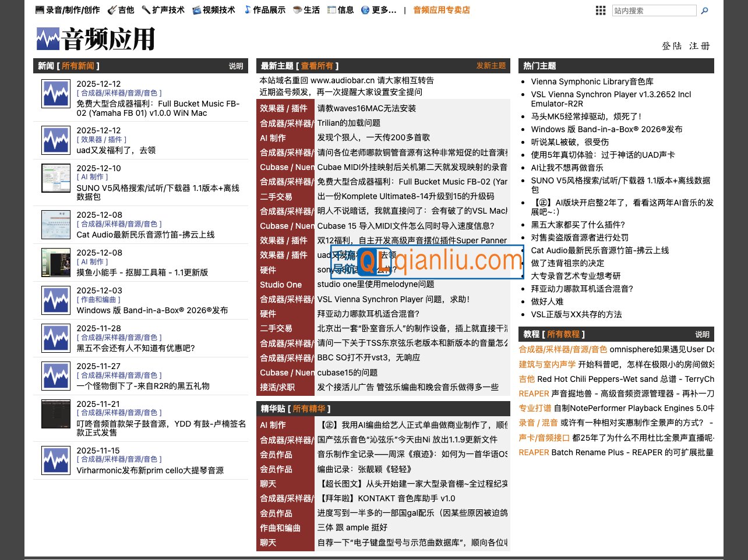
Task: Open the 更多... globe dropdown
Action: click(x=365, y=9)
